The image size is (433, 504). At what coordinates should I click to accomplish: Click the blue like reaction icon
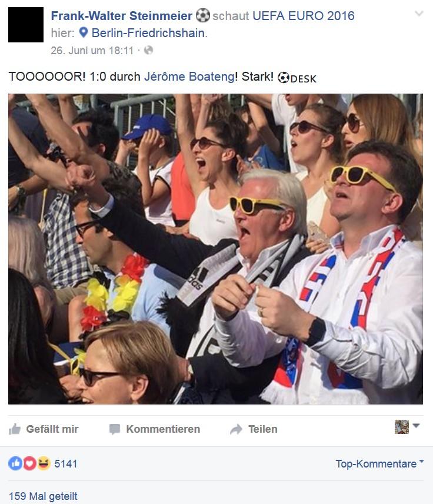15,463
